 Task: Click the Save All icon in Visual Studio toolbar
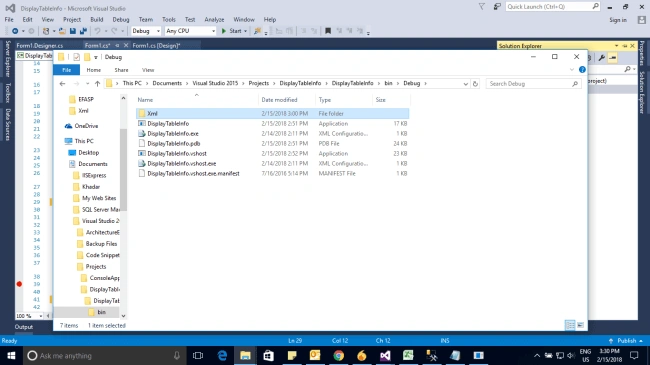click(x=83, y=31)
